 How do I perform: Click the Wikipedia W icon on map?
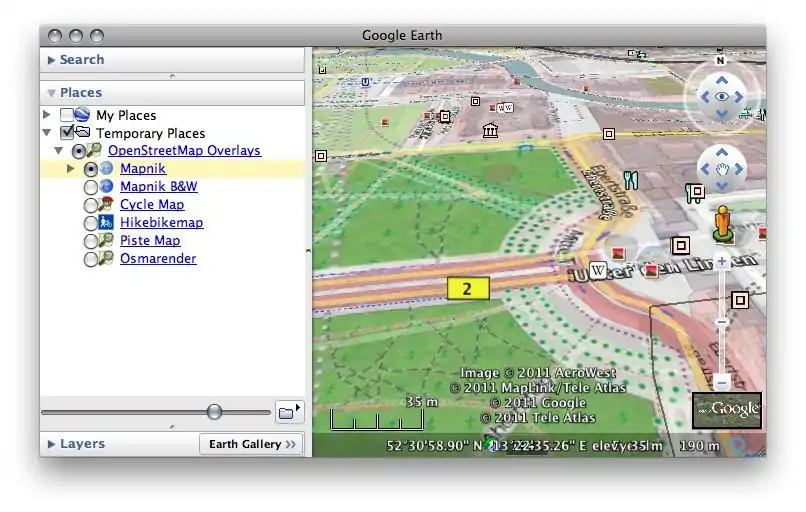pyautogui.click(x=598, y=270)
